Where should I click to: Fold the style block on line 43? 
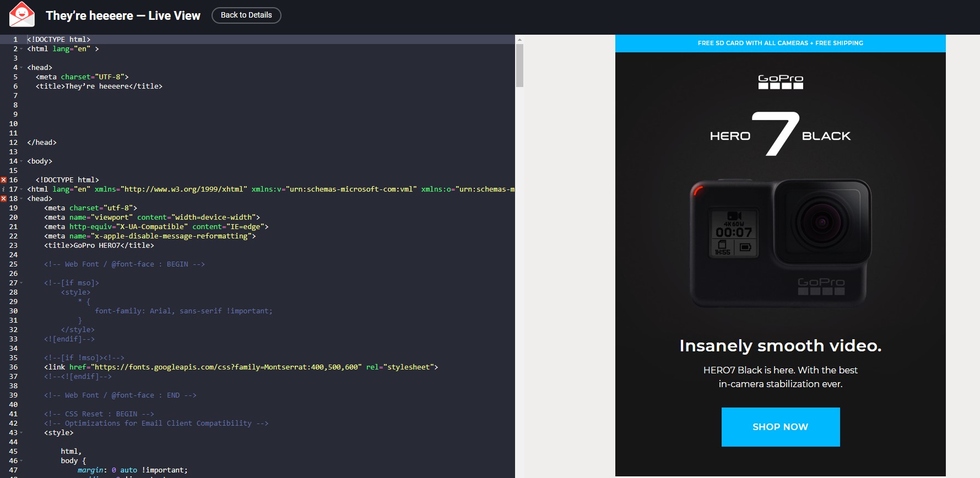[21, 433]
